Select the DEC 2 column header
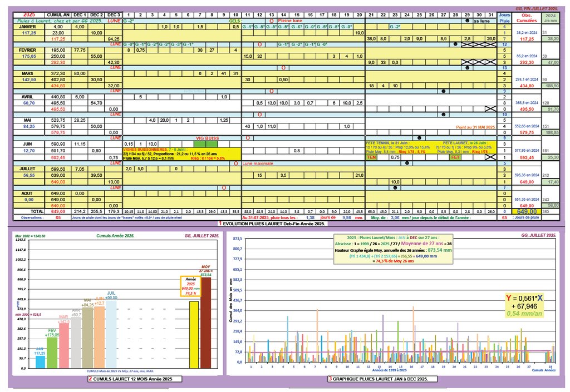 (x=96, y=15)
